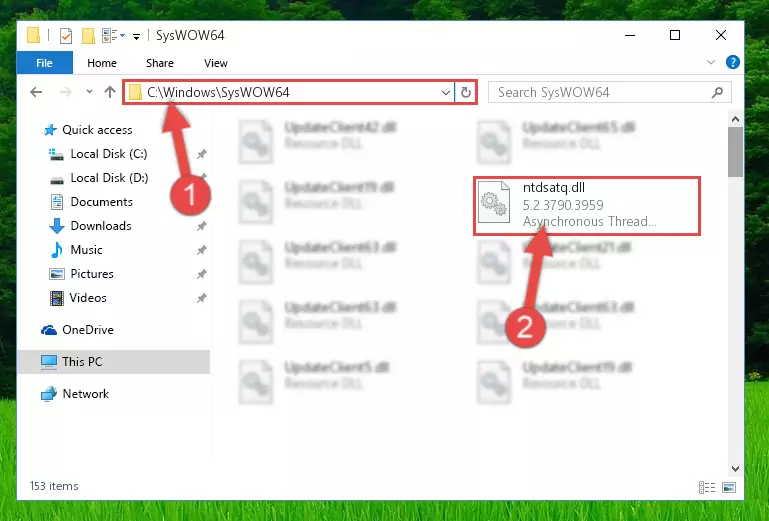
Task: Open Local Disk (D:) in sidebar
Action: coord(98,178)
